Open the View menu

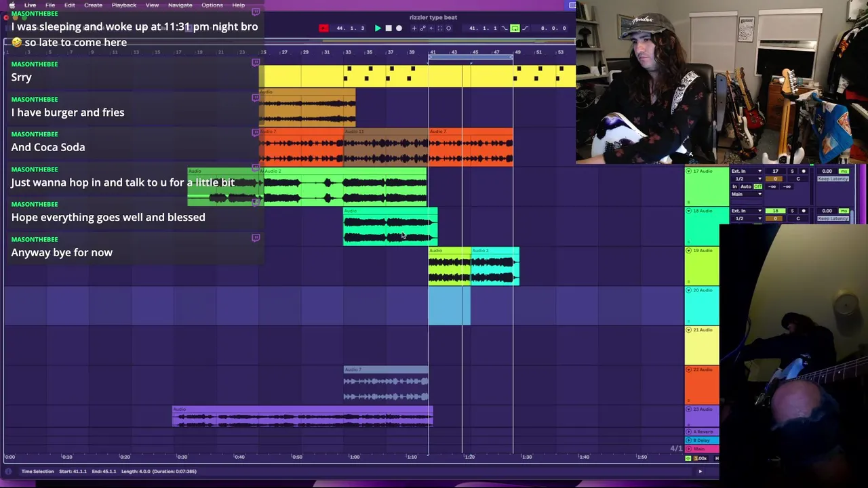coord(152,5)
